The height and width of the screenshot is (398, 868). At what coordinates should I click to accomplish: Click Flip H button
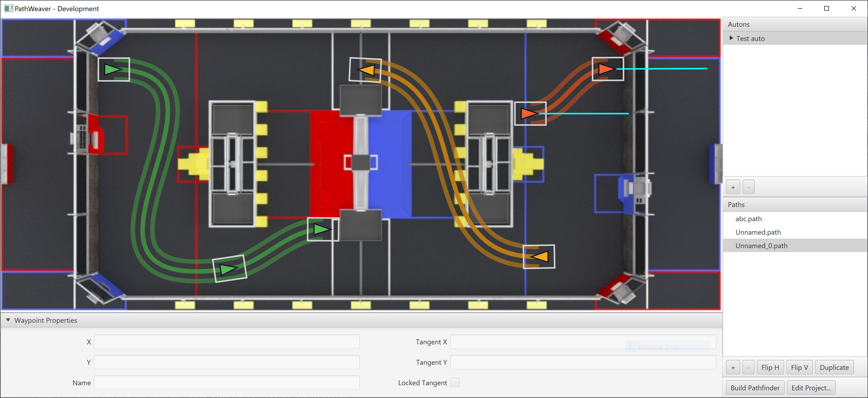coord(770,367)
